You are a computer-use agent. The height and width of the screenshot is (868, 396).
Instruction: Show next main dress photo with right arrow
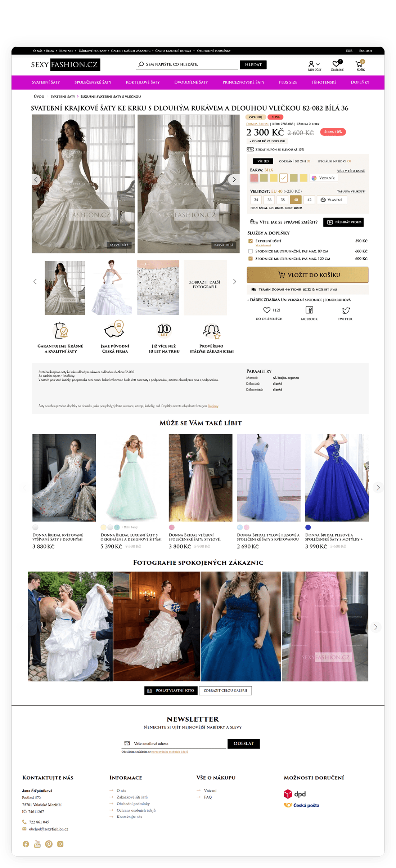[234, 179]
